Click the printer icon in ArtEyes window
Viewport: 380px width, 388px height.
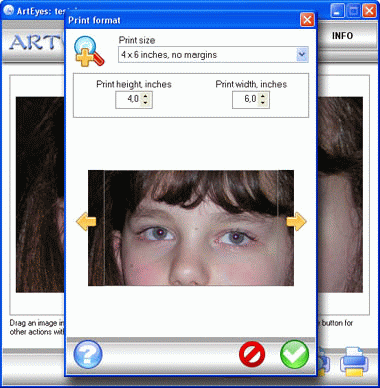(x=354, y=362)
